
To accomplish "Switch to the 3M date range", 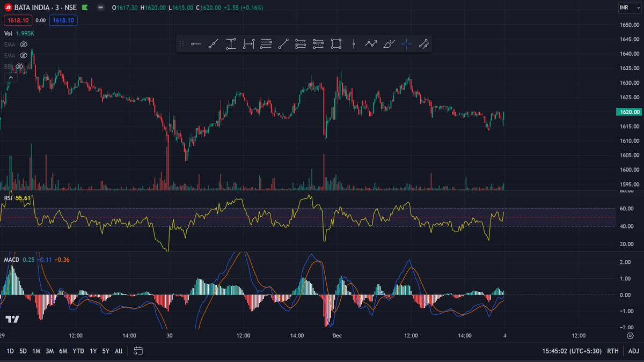I will (x=50, y=351).
